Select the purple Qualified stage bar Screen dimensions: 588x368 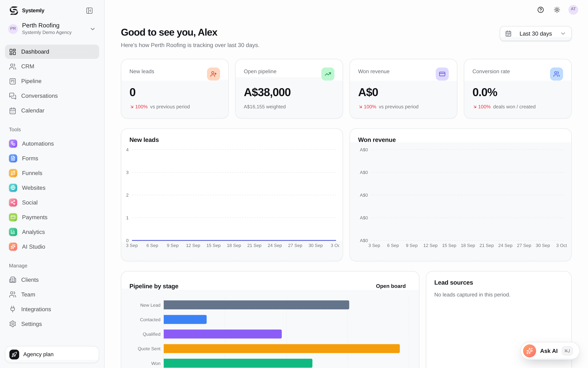click(x=223, y=334)
